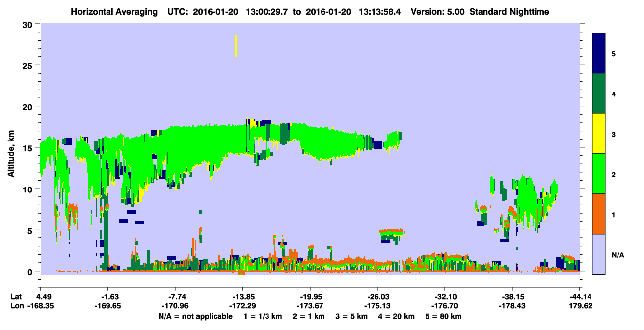Click the dark blue level 5 colorbar segment
The height and width of the screenshot is (330, 644).
[599, 53]
